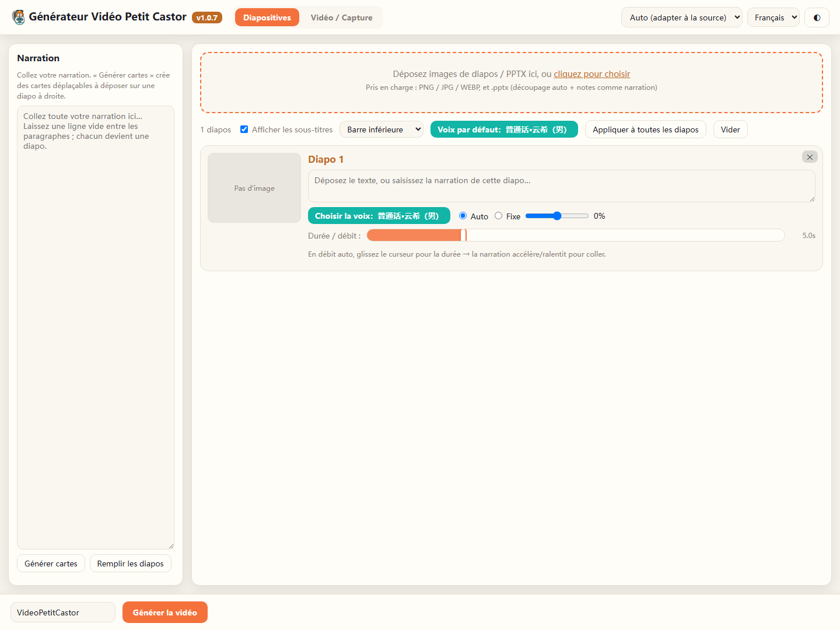Click the Remplir les diapos button
Image resolution: width=840 pixels, height=630 pixels.
(131, 563)
